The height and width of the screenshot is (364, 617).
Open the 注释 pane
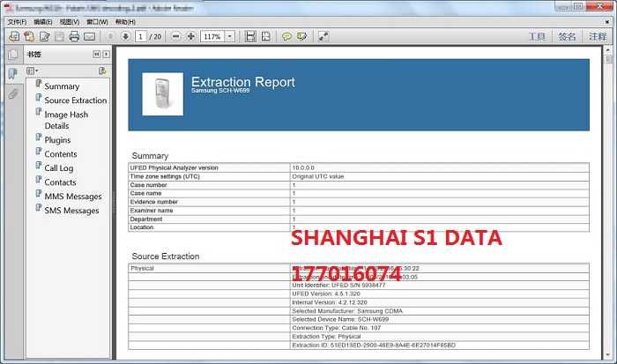click(x=598, y=37)
